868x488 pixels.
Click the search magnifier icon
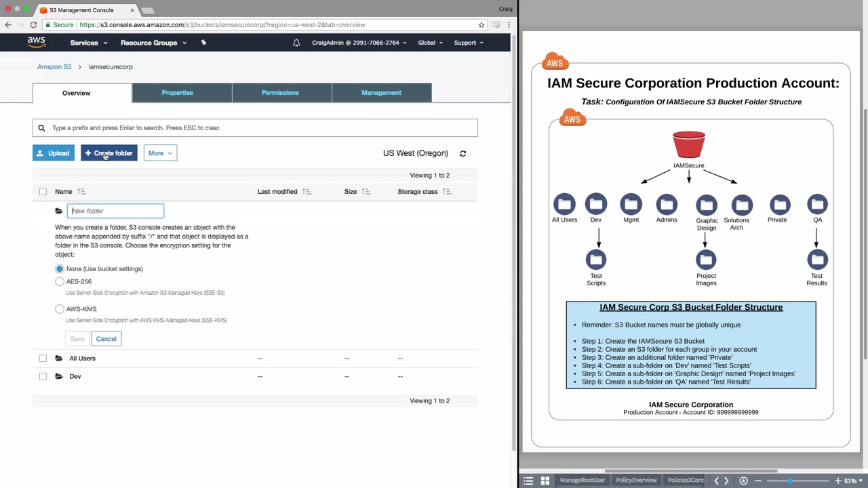tap(41, 127)
